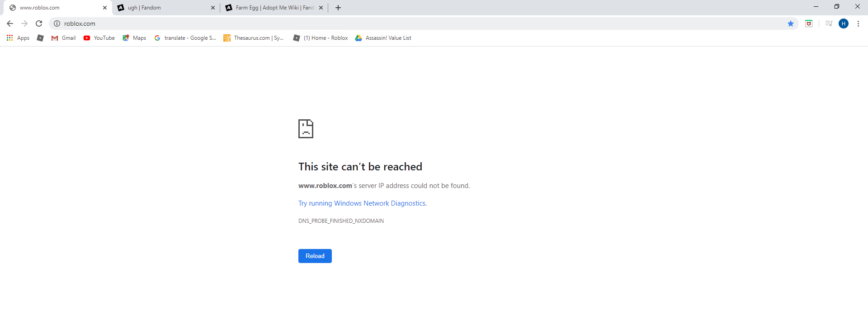
Task: View site information icon beside roblox.com
Action: pyautogui.click(x=57, y=23)
